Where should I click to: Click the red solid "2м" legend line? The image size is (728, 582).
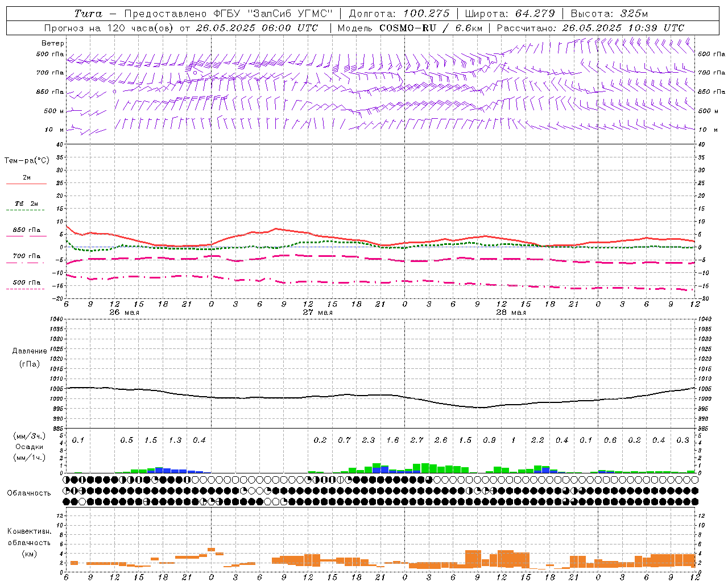click(x=26, y=184)
